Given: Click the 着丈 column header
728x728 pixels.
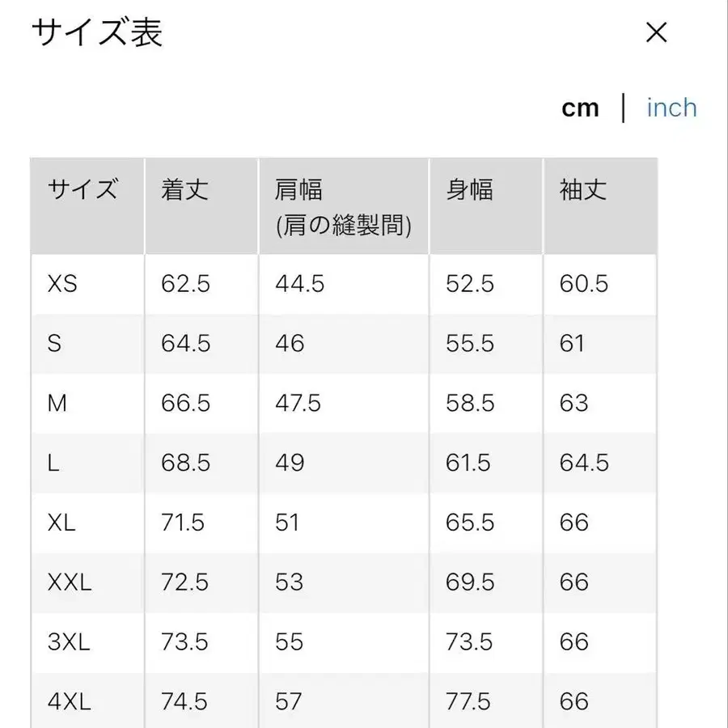Looking at the screenshot, I should click(x=183, y=191).
